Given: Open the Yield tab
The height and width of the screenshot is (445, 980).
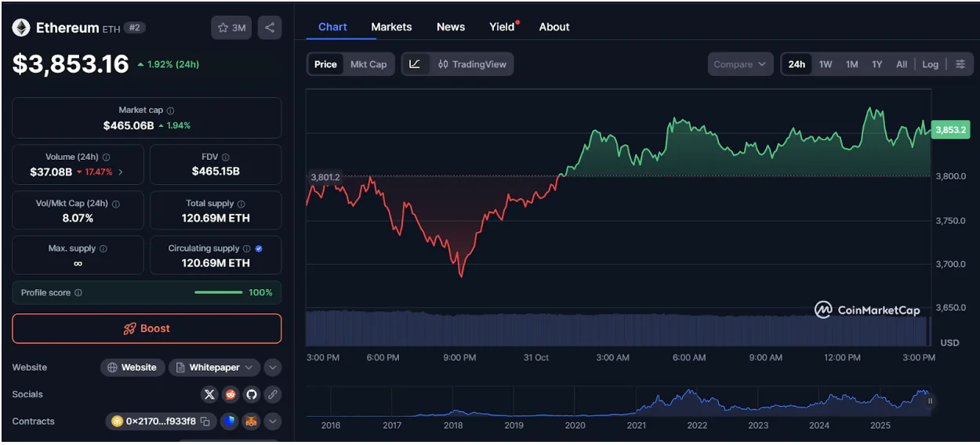Looking at the screenshot, I should click(x=502, y=27).
